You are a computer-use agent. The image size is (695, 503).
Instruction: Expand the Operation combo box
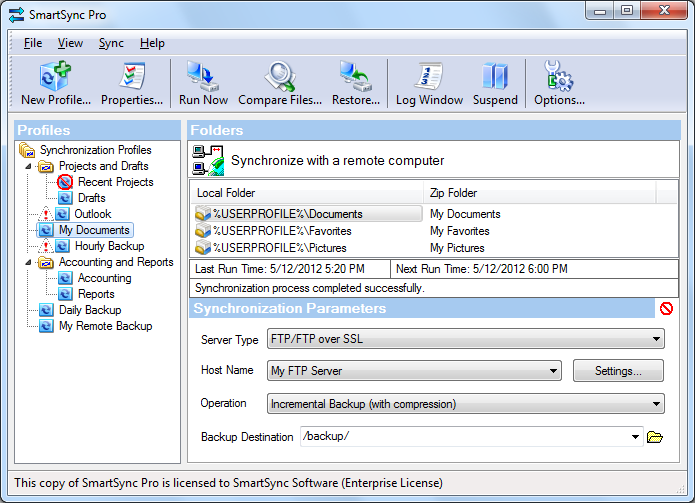coord(656,404)
